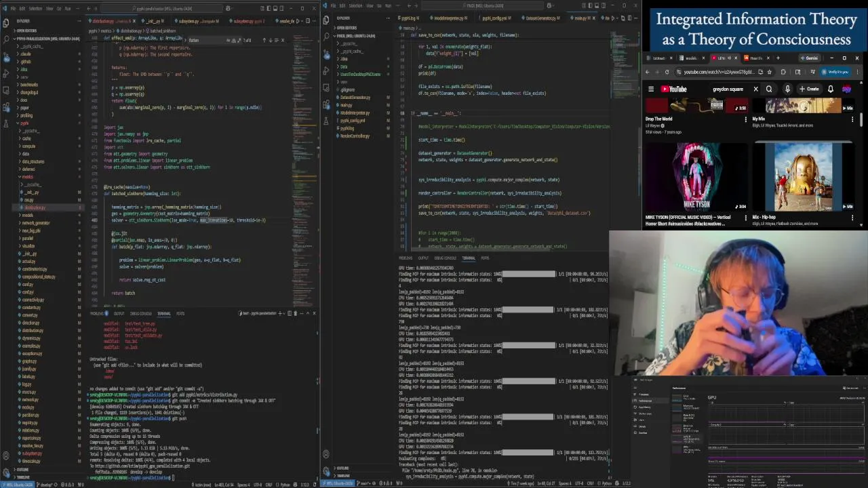Click YouTube search magnifier button
Viewport: 868px width, 488px height.
(x=769, y=89)
